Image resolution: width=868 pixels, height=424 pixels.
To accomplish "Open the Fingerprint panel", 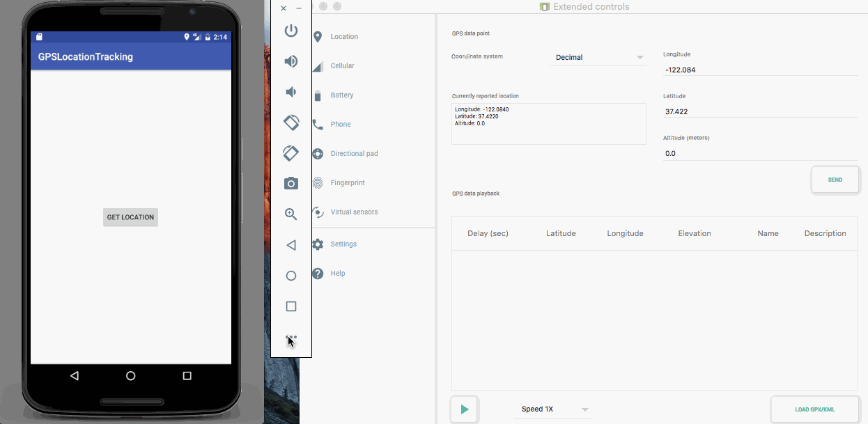I will tap(348, 182).
